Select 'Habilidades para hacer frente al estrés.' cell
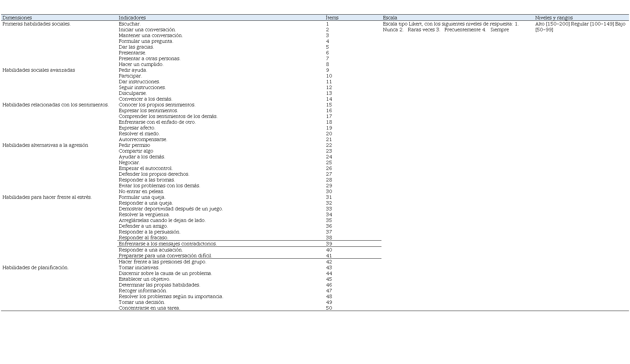 pyautogui.click(x=47, y=197)
